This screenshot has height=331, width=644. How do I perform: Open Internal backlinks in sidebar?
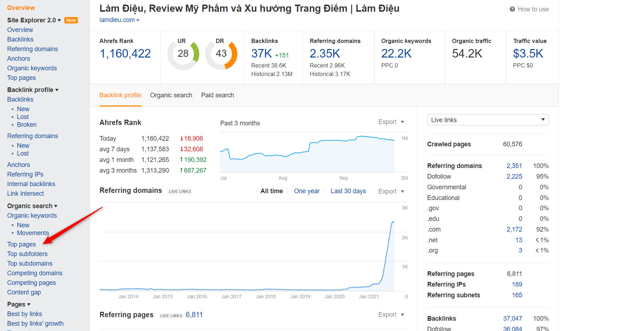click(x=31, y=184)
